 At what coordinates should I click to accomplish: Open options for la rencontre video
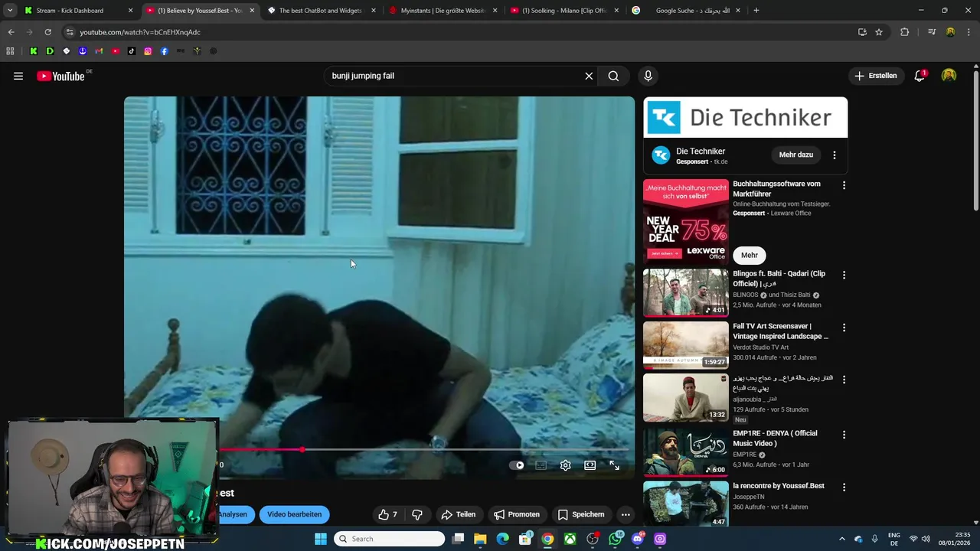click(x=844, y=487)
